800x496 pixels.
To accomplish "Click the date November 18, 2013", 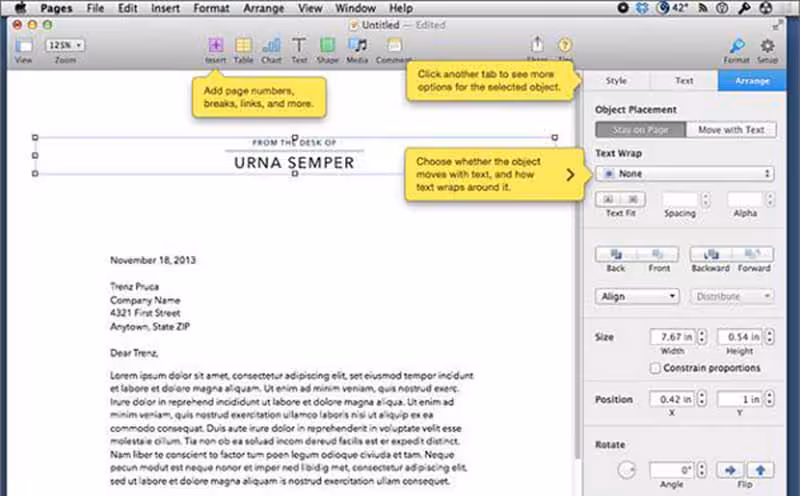I will tap(153, 260).
